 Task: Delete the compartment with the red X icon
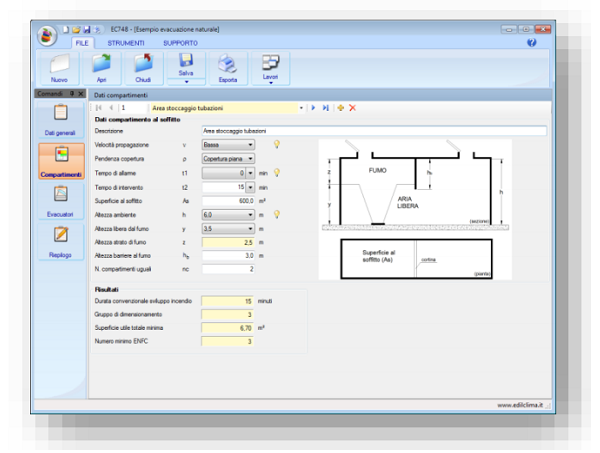(x=352, y=107)
